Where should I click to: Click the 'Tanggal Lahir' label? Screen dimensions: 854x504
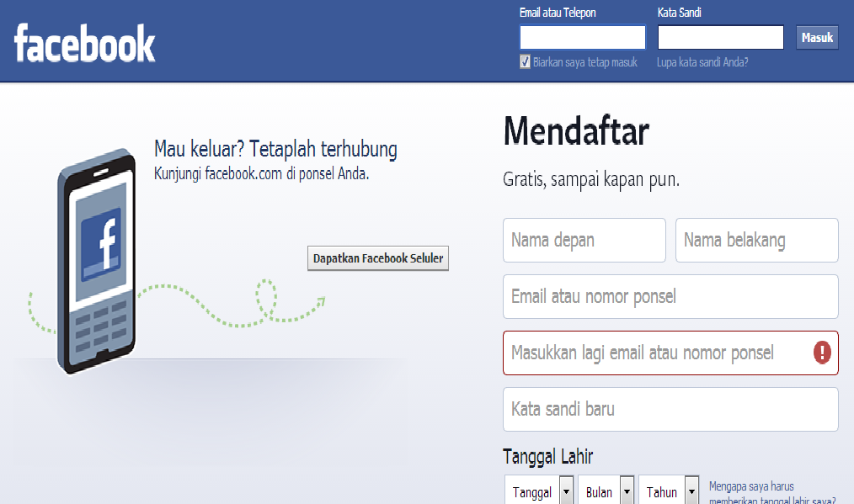(x=547, y=456)
